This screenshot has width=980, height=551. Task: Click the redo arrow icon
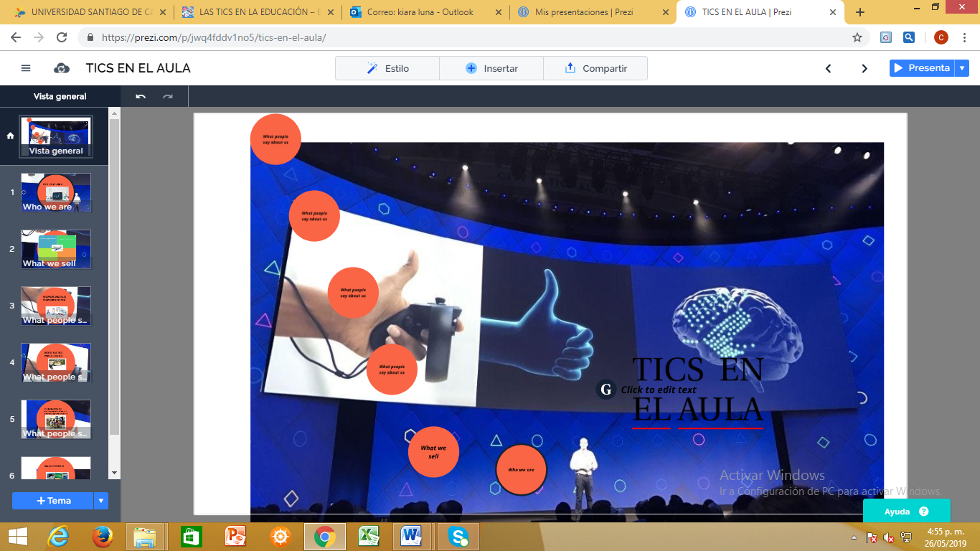pyautogui.click(x=168, y=96)
